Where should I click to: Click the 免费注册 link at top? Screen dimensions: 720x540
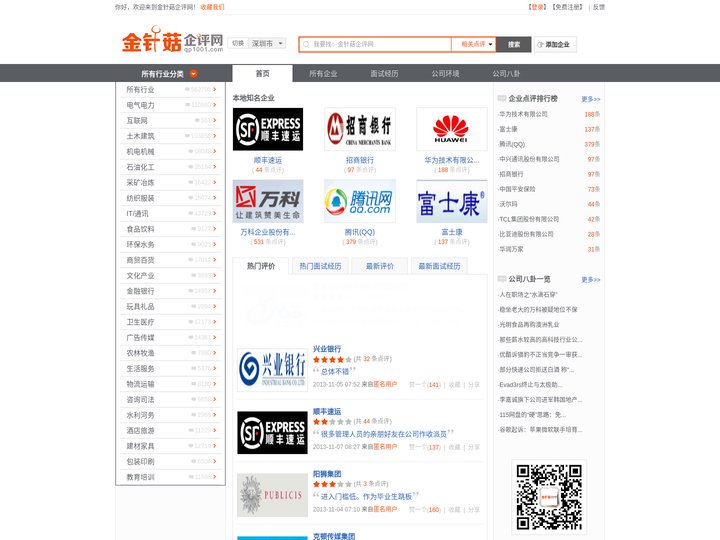[568, 7]
